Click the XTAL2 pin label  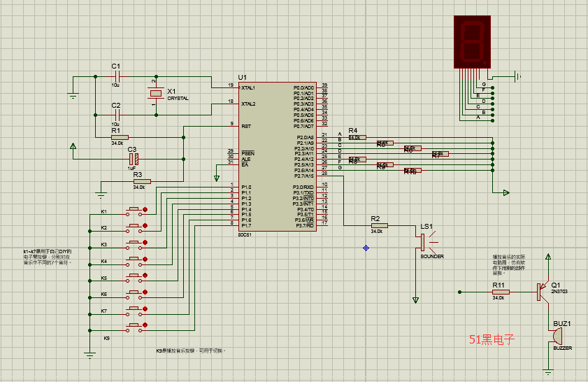pos(248,104)
